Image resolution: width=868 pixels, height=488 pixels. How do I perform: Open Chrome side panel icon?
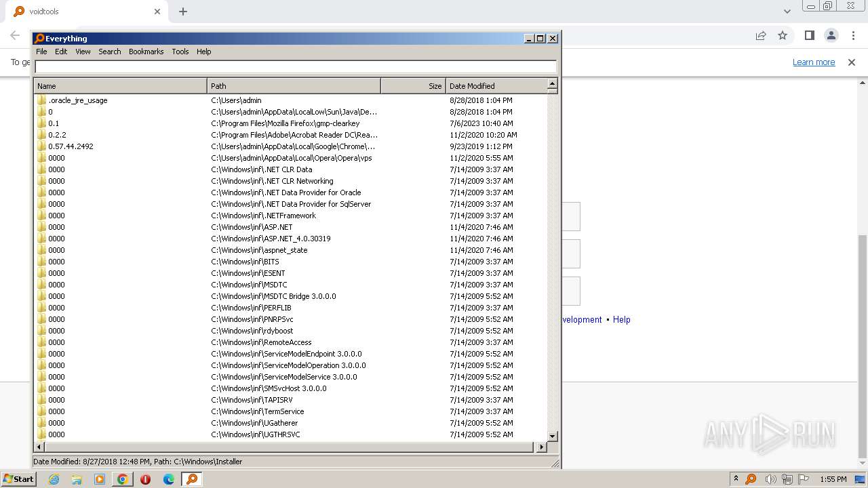(809, 35)
